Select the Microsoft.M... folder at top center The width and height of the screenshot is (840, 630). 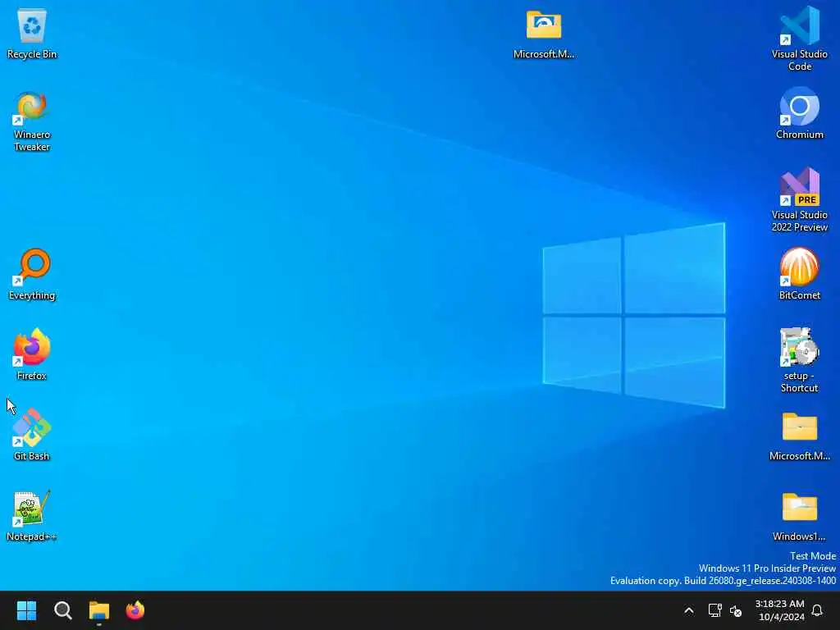(544, 34)
